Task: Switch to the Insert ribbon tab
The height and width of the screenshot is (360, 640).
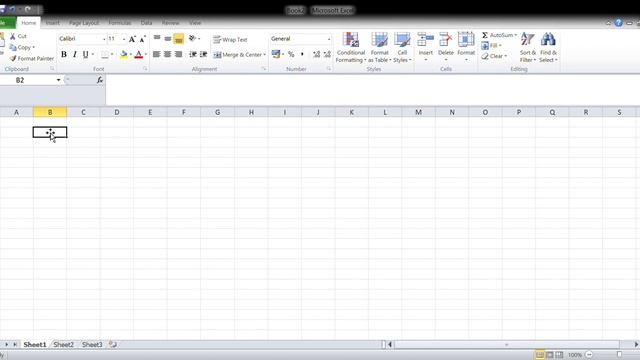Action: click(x=53, y=23)
